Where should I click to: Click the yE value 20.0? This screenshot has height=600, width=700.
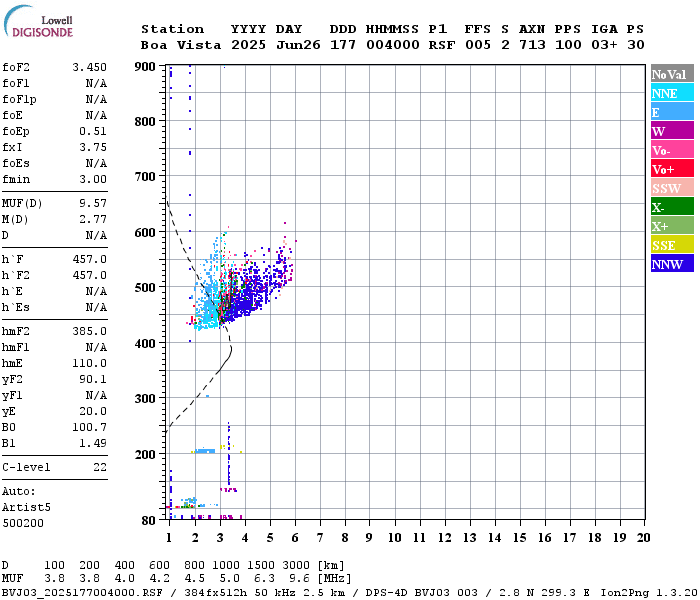tap(93, 412)
